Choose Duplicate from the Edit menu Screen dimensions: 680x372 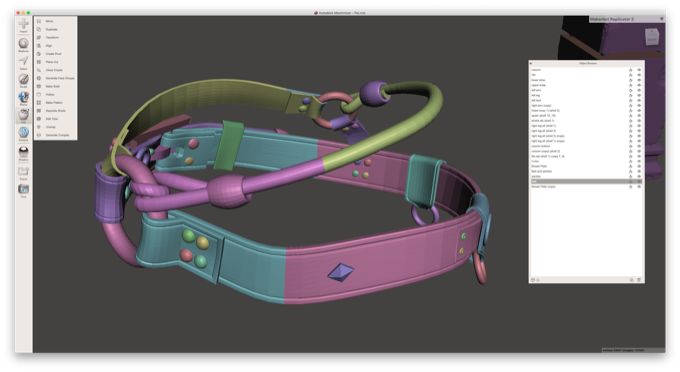pos(52,29)
